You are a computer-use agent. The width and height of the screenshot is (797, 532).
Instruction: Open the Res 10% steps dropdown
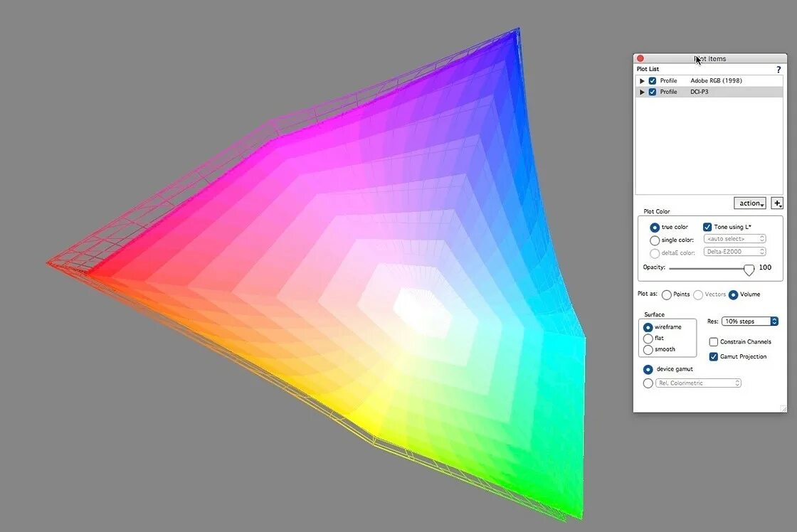pyautogui.click(x=750, y=321)
